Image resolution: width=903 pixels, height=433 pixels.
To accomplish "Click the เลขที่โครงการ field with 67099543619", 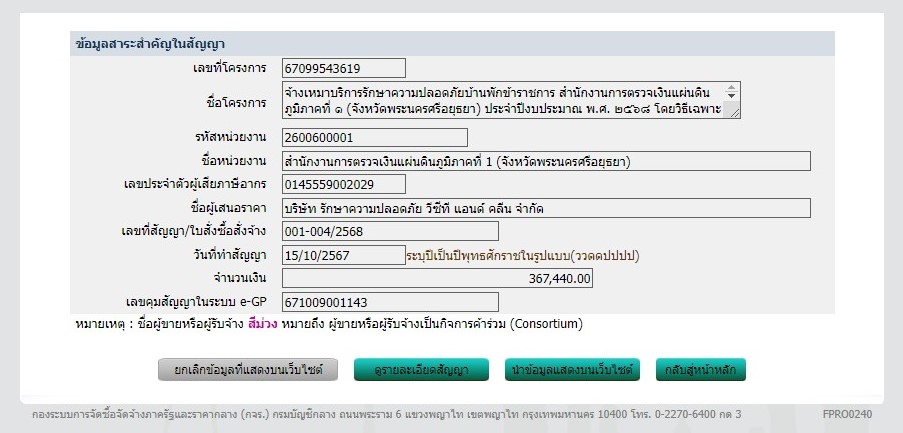I will click(343, 68).
